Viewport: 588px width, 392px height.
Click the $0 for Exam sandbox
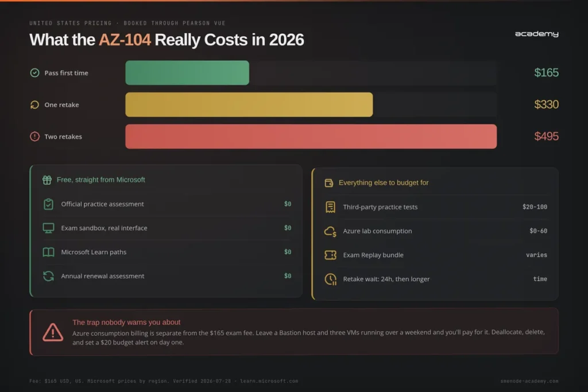click(288, 228)
